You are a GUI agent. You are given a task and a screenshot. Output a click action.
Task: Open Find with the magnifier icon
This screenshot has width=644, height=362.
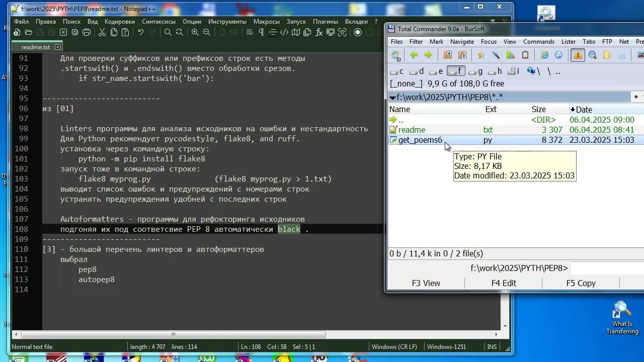click(168, 32)
